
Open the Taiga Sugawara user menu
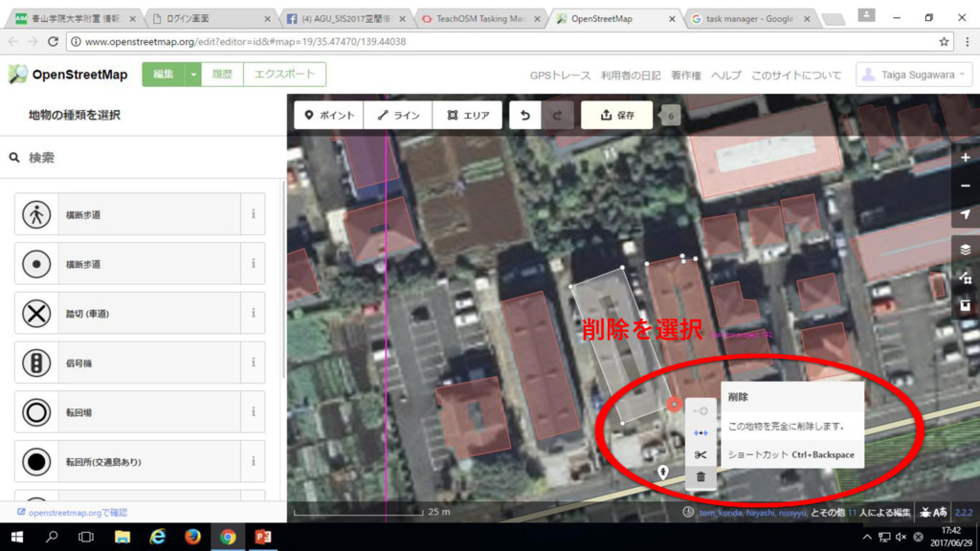[913, 75]
